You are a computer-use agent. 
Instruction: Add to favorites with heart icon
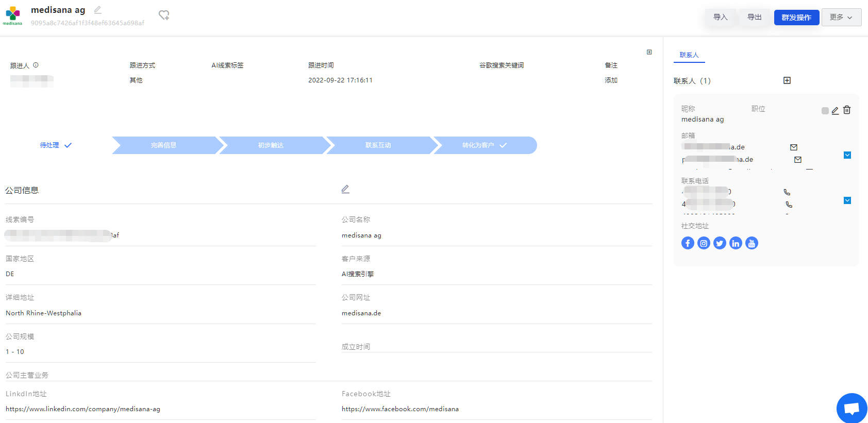coord(164,15)
